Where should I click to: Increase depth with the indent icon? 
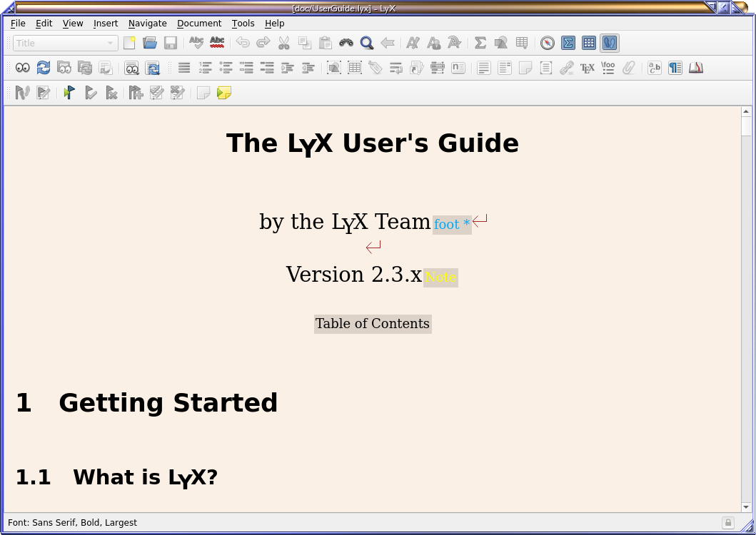pyautogui.click(x=288, y=68)
